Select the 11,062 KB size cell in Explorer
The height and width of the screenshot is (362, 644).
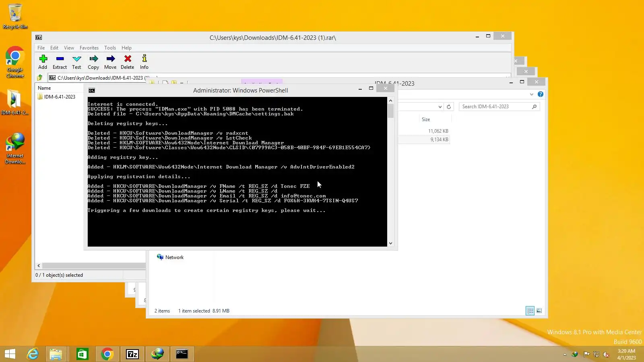[x=438, y=131]
